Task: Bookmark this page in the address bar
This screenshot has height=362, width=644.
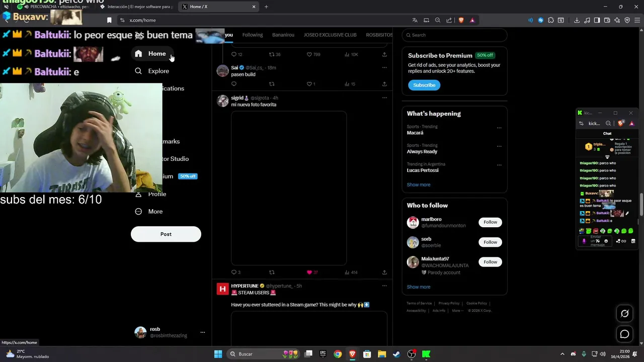Action: pyautogui.click(x=109, y=20)
